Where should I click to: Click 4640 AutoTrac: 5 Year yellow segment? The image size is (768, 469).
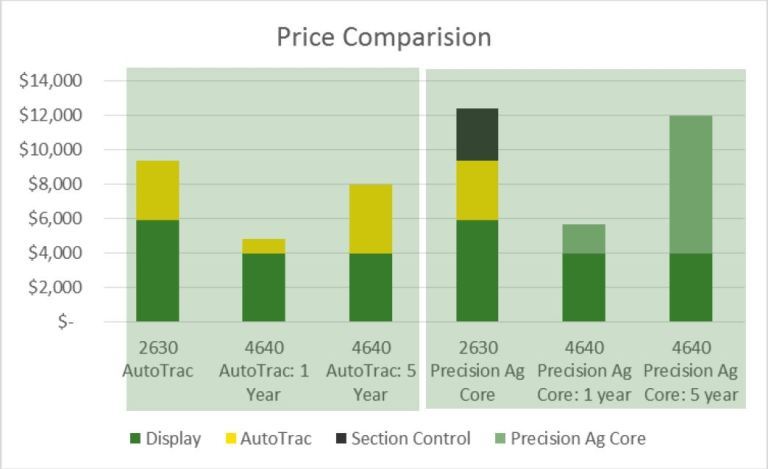click(370, 219)
